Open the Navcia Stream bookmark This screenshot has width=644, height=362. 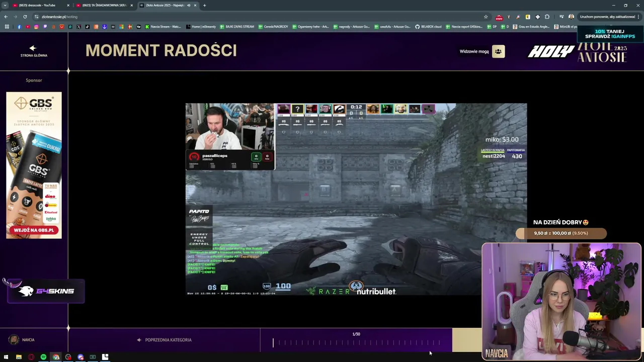click(163, 27)
